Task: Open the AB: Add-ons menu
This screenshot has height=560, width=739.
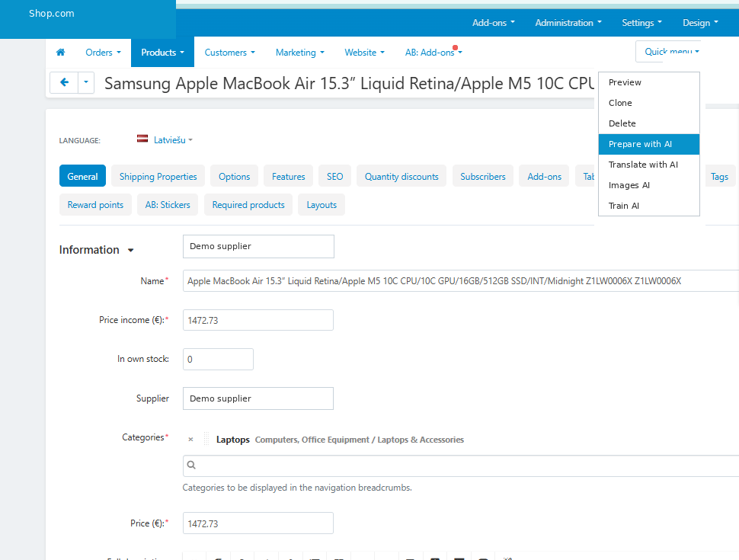Action: tap(433, 53)
